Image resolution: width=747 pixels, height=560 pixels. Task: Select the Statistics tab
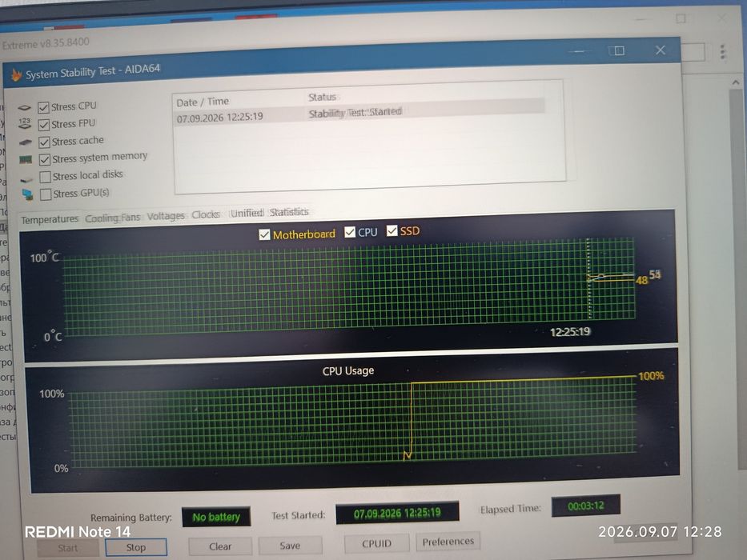coord(289,212)
